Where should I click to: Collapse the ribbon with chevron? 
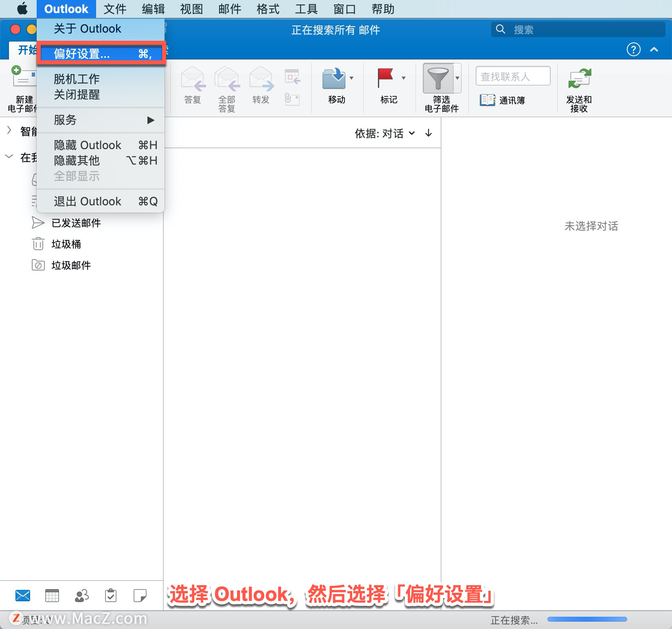[654, 49]
